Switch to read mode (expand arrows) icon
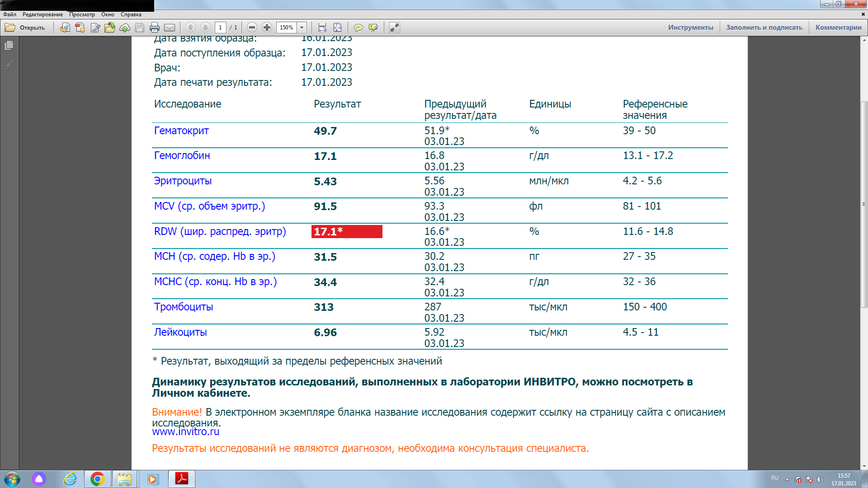This screenshot has height=488, width=868. coord(395,28)
